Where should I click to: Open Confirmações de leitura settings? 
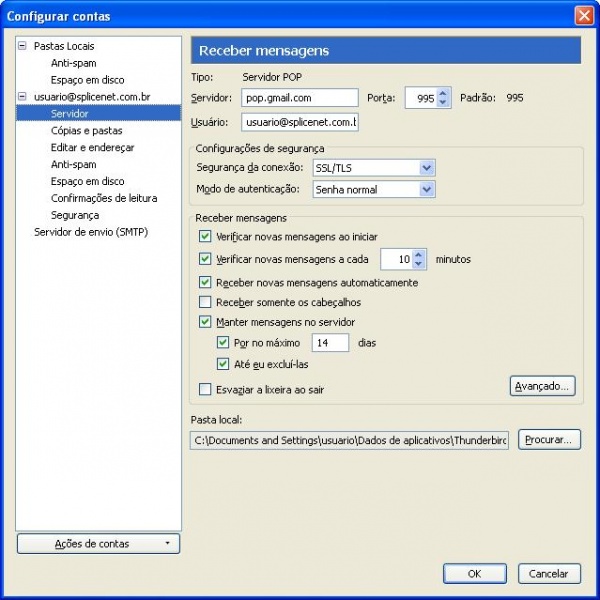(104, 198)
